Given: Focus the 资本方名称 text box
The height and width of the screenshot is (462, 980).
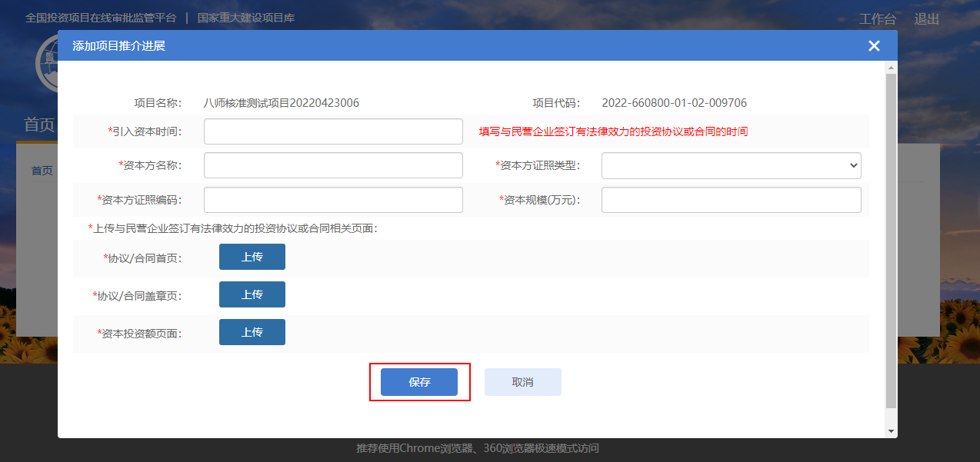Looking at the screenshot, I should (x=333, y=165).
